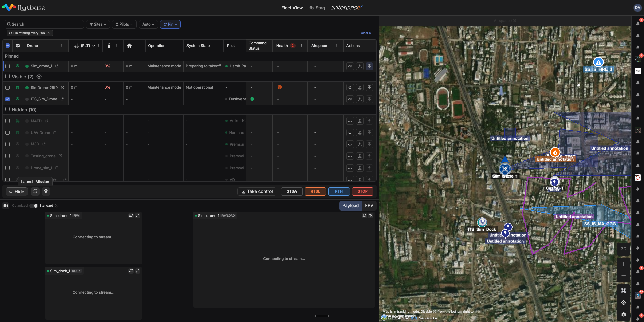Viewport: 644px width, 322px height.
Task: Pin SimDrone-25f9 using pin icon
Action: 369,87
